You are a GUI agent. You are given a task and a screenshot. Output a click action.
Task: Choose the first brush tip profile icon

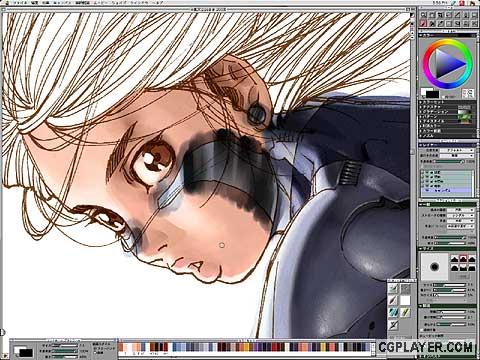pos(454,259)
